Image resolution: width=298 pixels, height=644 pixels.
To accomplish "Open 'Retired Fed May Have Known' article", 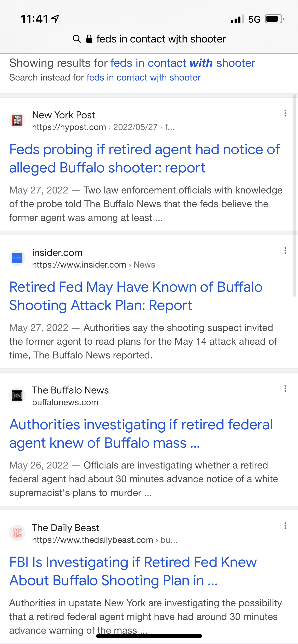I will (136, 296).
